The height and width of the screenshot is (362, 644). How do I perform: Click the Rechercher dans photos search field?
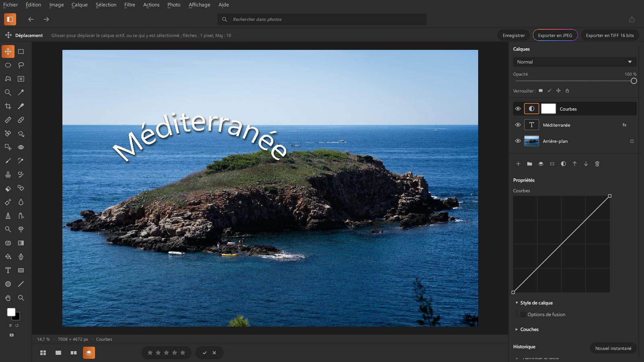pyautogui.click(x=322, y=19)
